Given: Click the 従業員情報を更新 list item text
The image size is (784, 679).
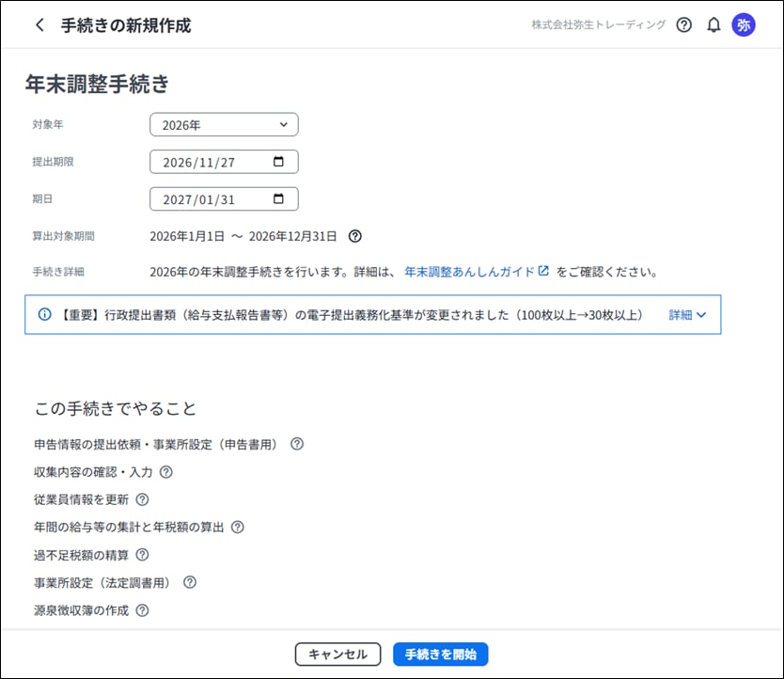Looking at the screenshot, I should [x=82, y=499].
